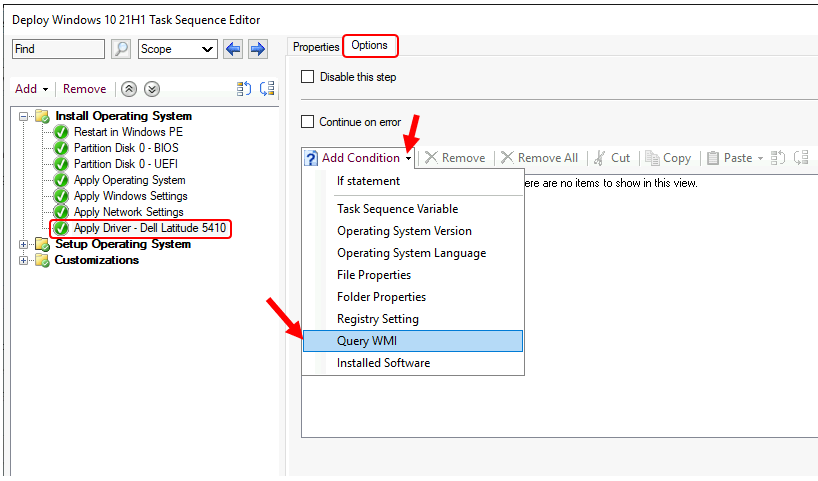Choose Folder Properties condition
The height and width of the screenshot is (481, 818).
(x=413, y=297)
